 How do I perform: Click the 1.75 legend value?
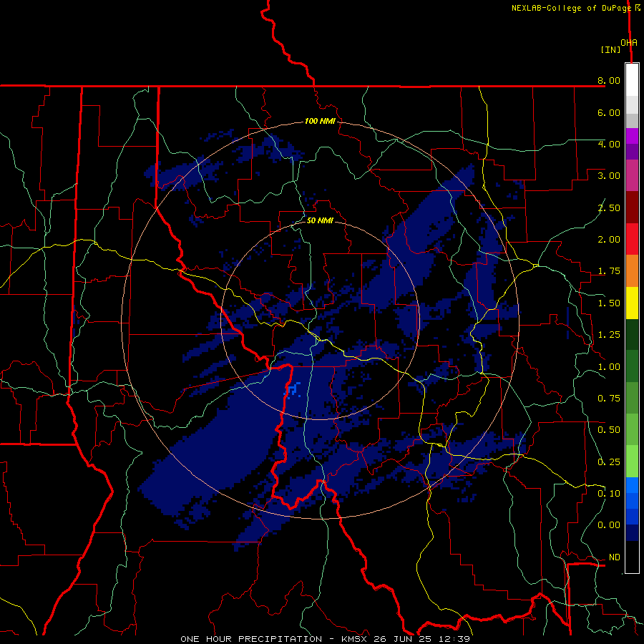(x=609, y=271)
